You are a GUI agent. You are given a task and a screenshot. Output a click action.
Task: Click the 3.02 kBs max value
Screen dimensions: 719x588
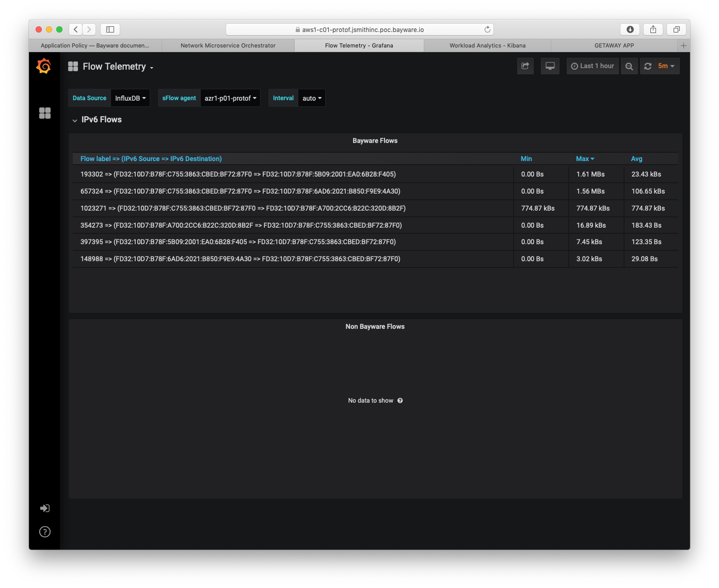click(x=589, y=259)
